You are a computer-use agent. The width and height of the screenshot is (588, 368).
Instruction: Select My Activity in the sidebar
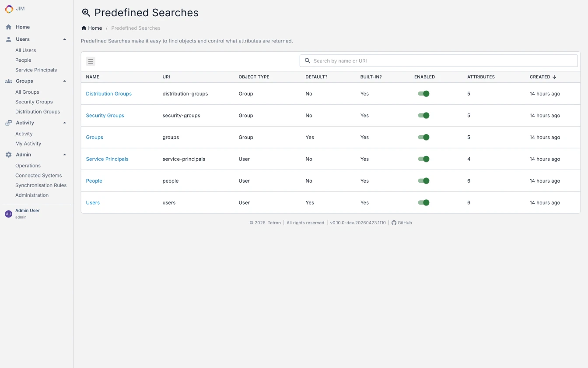28,143
